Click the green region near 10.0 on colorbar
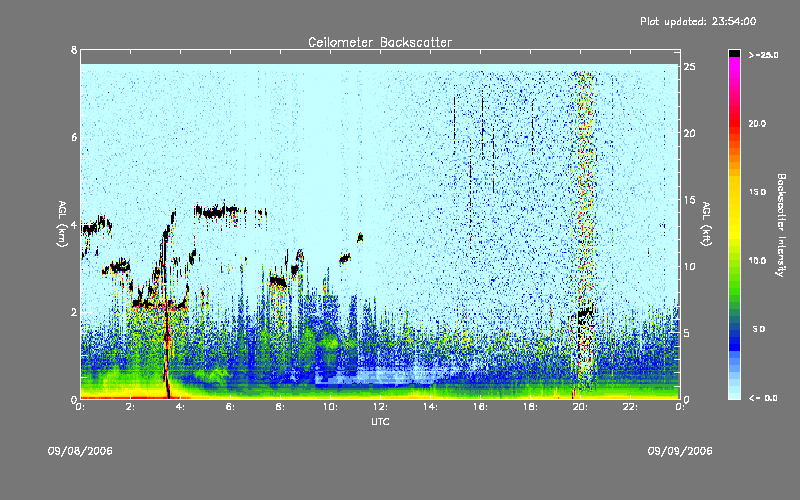The width and height of the screenshot is (800, 500). pyautogui.click(x=734, y=261)
